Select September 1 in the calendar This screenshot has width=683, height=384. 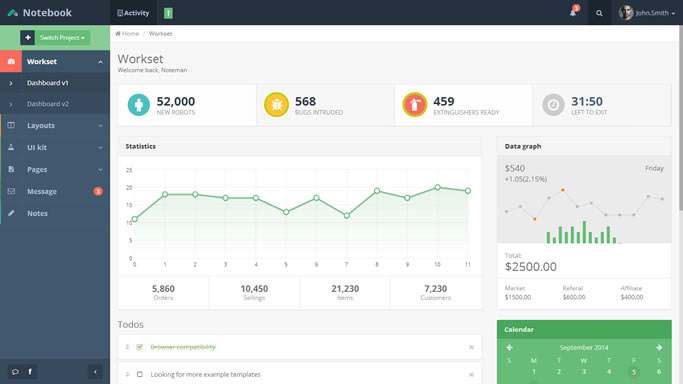(x=534, y=371)
